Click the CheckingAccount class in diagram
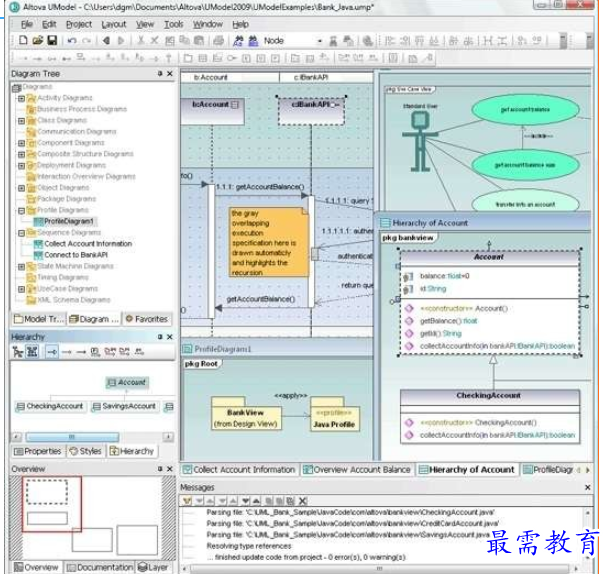 click(490, 416)
